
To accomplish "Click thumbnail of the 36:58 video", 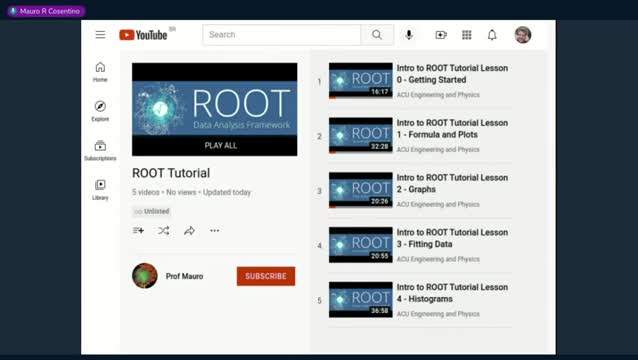I will point(361,300).
